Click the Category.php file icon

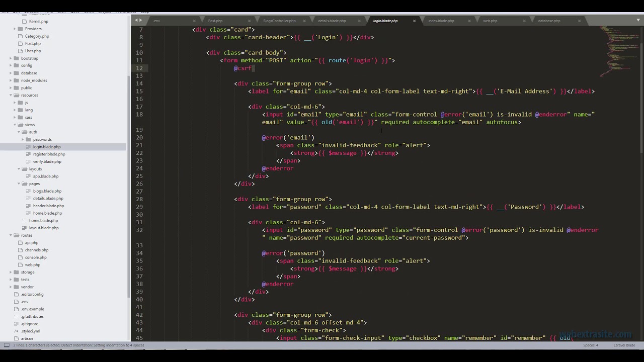21,36
